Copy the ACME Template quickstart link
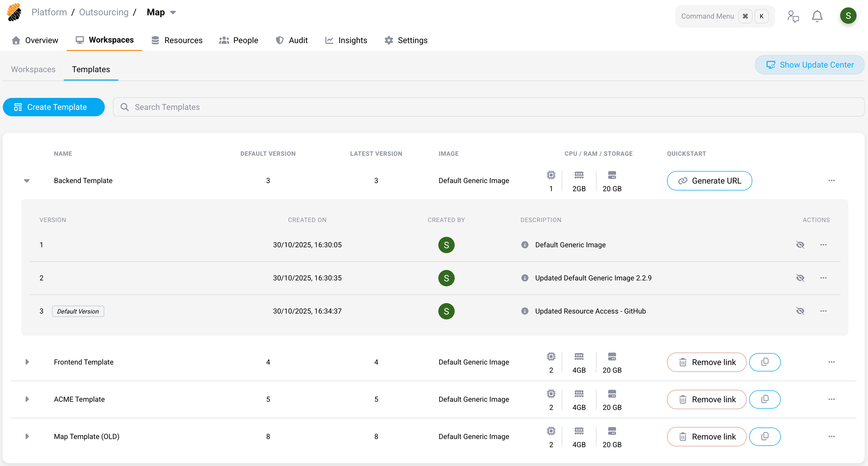Viewport: 868px width, 466px height. pyautogui.click(x=765, y=399)
